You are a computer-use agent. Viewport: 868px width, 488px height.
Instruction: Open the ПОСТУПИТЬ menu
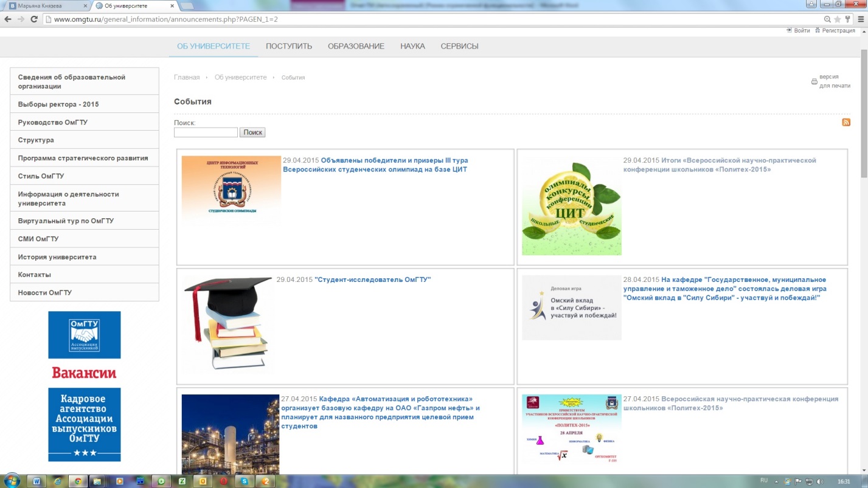click(289, 46)
